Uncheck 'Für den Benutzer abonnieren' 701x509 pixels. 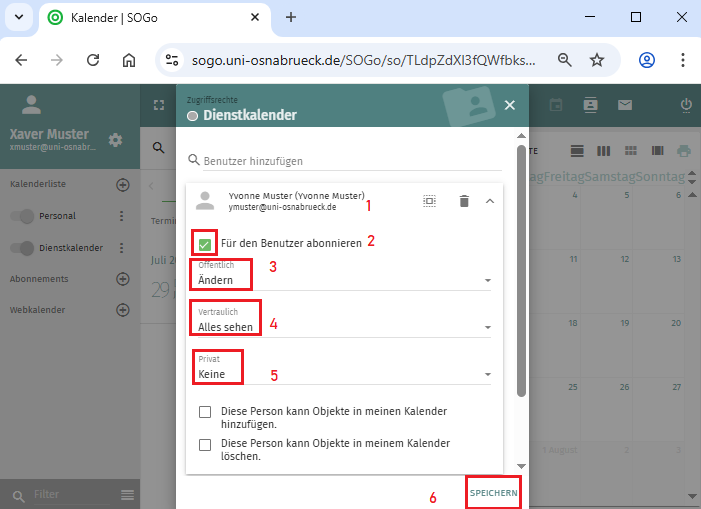pos(205,243)
